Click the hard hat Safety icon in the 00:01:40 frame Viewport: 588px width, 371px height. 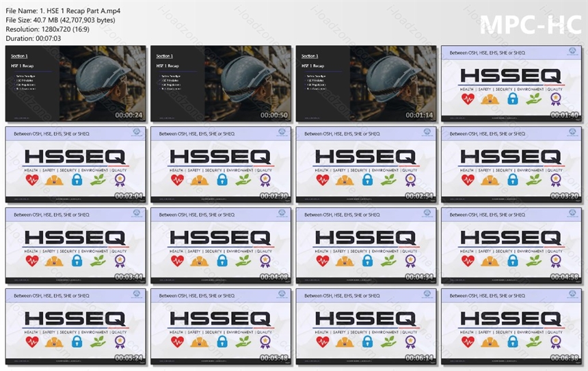pos(490,99)
